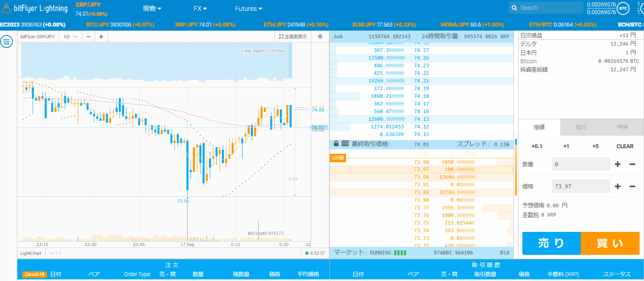Open chart settings gear
Viewport: 644px width, 281px height.
(320, 37)
